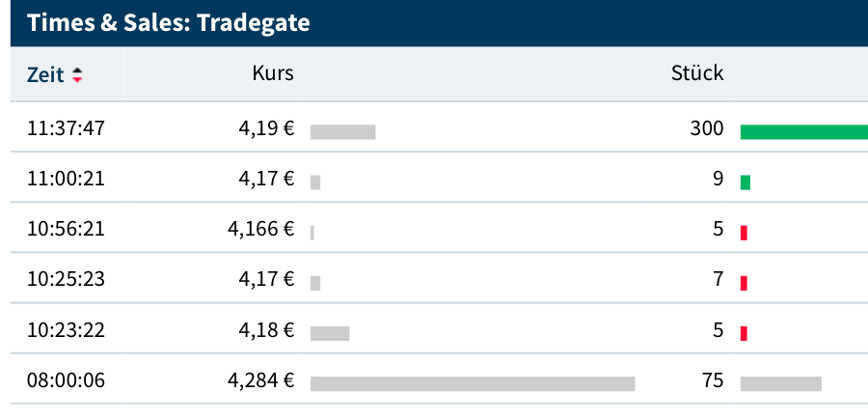Click the 4,18 € price value
The height and width of the screenshot is (420, 868).
(266, 329)
